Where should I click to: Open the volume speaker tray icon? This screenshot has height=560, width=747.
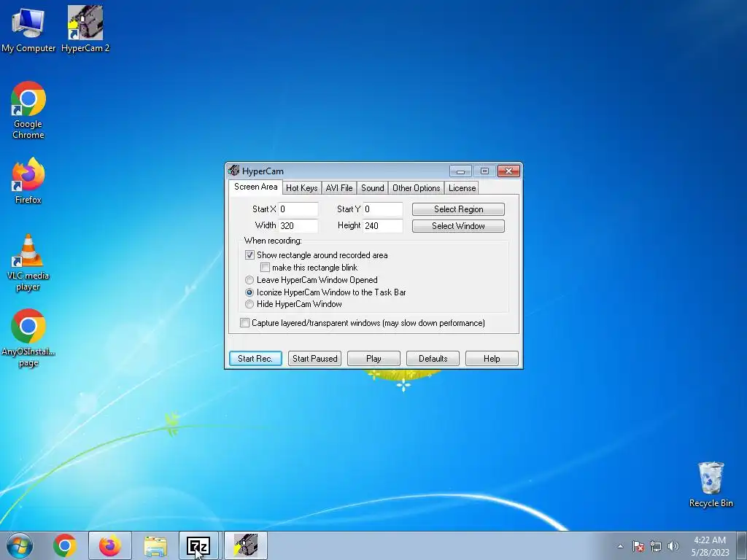[673, 546]
